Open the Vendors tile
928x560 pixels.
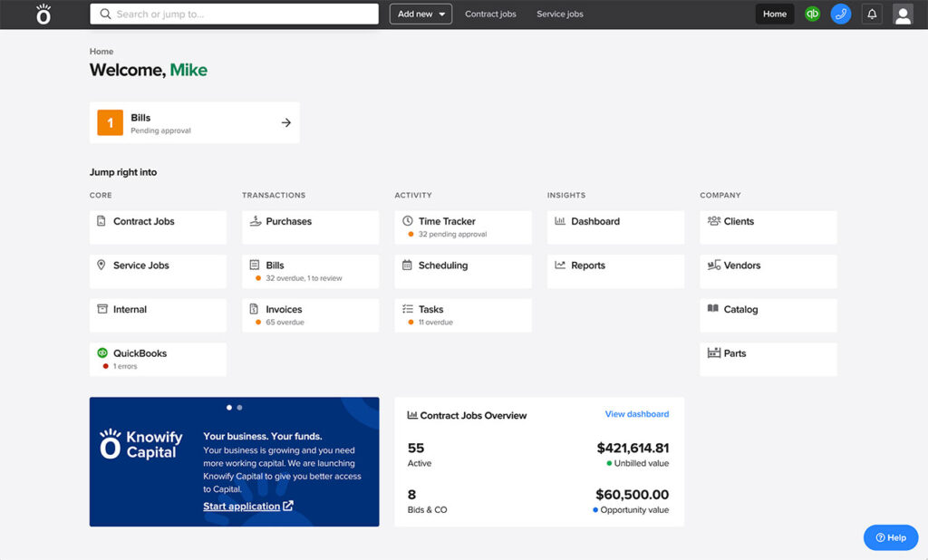768,271
